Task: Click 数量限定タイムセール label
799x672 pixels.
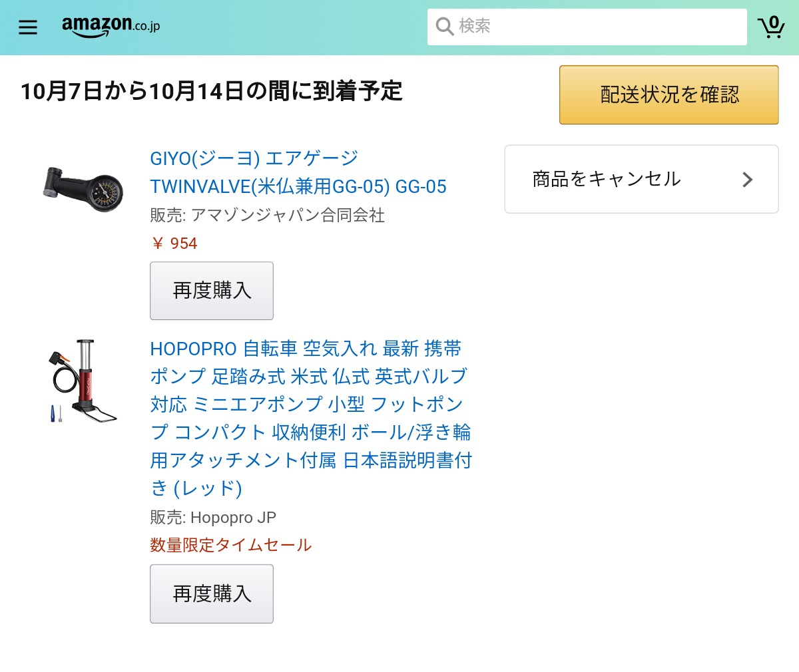Action: [x=231, y=545]
